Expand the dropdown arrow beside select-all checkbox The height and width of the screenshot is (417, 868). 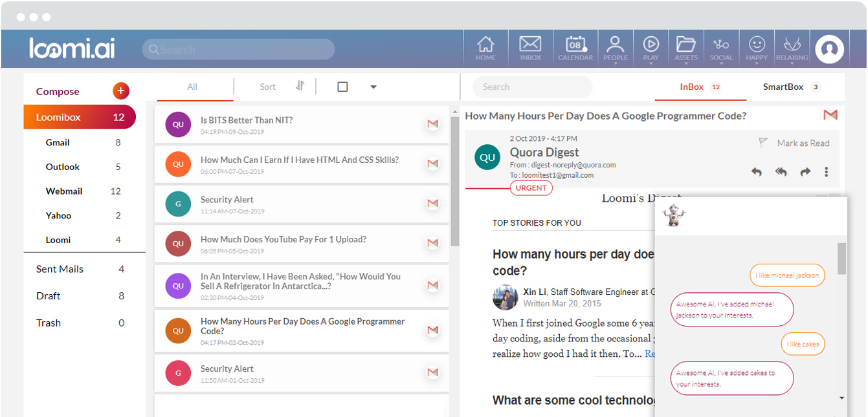click(x=373, y=87)
